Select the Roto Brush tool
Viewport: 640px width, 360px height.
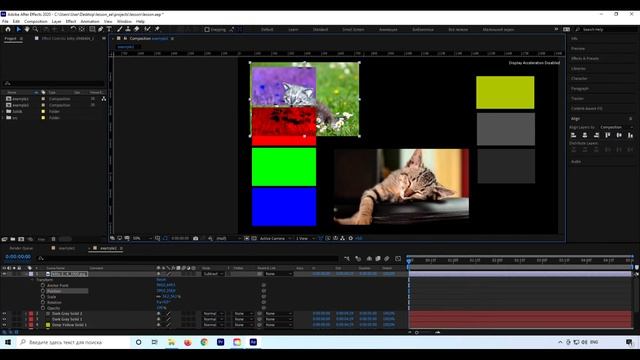click(x=147, y=29)
